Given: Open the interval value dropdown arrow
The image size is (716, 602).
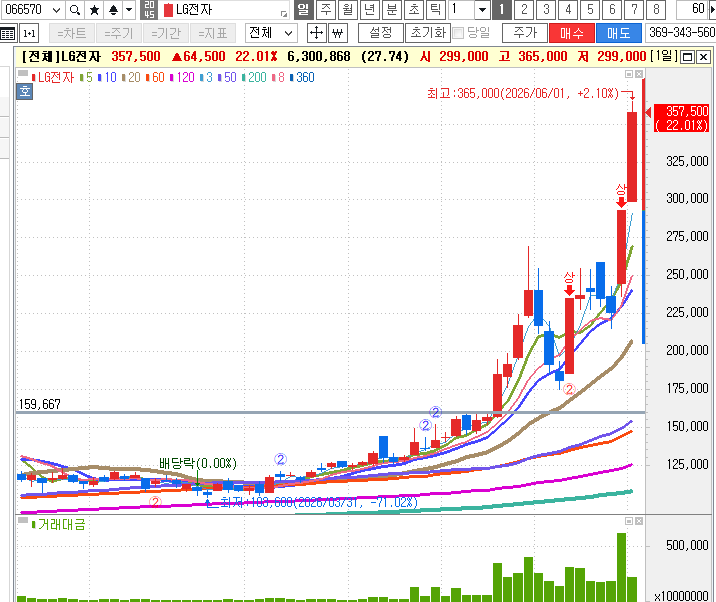Looking at the screenshot, I should [x=482, y=10].
